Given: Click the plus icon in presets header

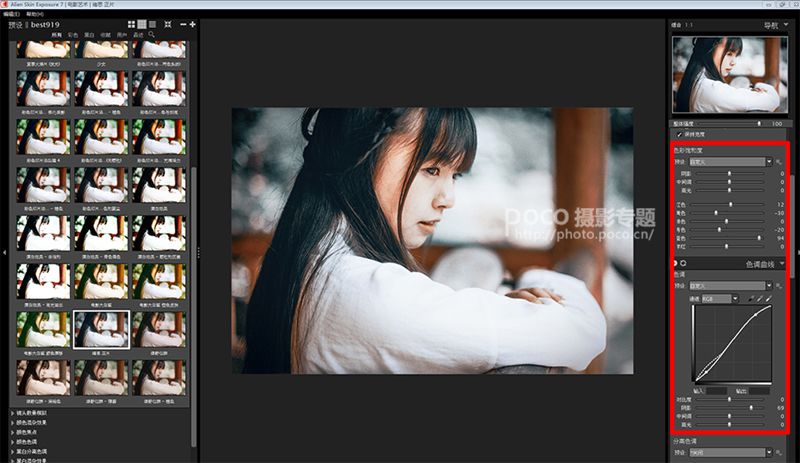Looking at the screenshot, I should click(x=192, y=25).
